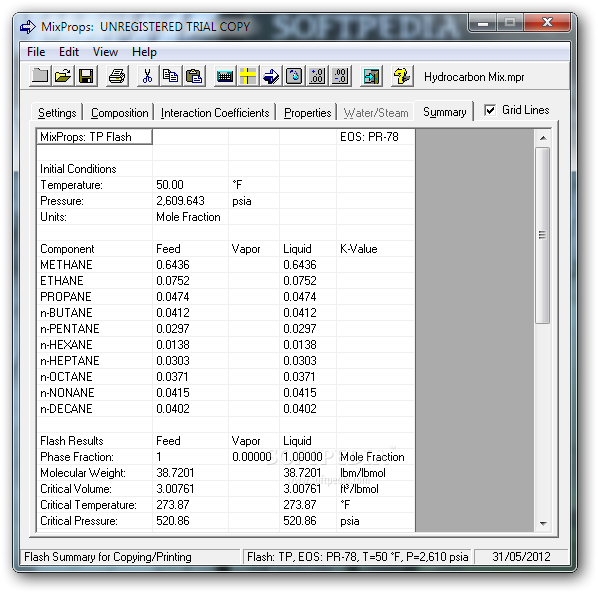Minimize the MixProps window

[483, 23]
